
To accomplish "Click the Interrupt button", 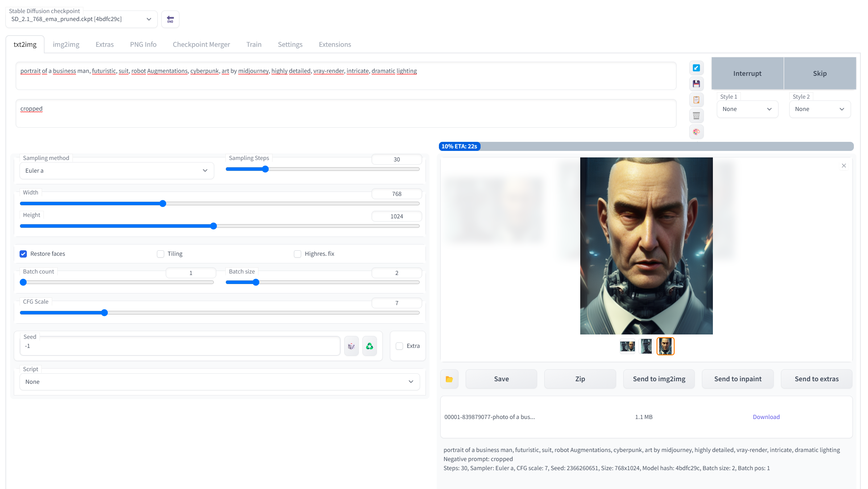I will tap(747, 74).
